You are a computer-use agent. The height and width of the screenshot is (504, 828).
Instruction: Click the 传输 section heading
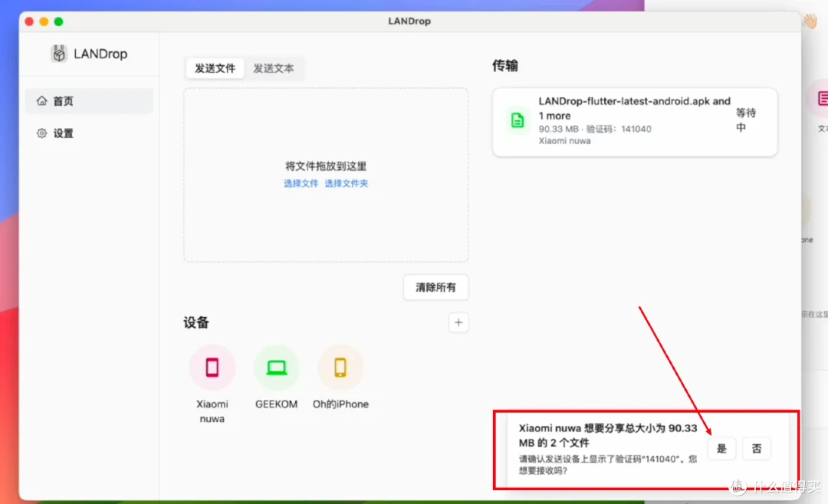pos(504,65)
